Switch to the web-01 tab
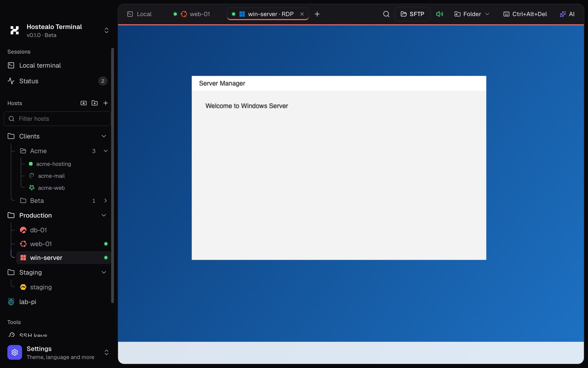The height and width of the screenshot is (368, 588). 192,14
